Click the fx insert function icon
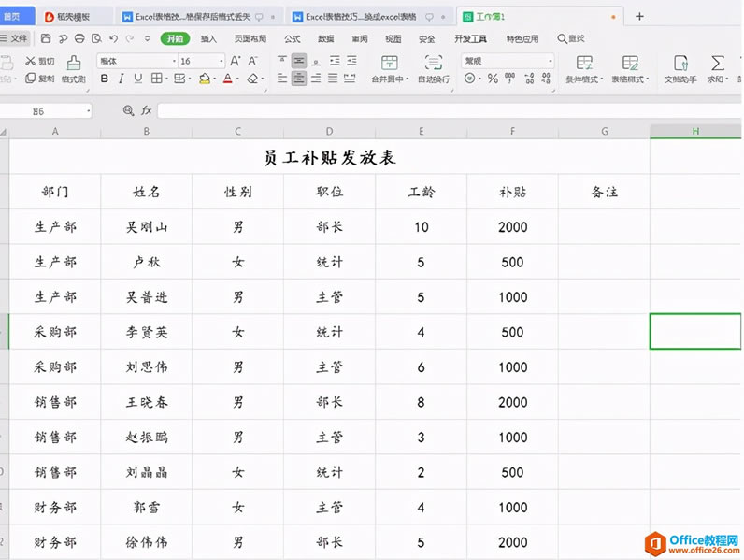This screenshot has height=560, width=744. [146, 110]
